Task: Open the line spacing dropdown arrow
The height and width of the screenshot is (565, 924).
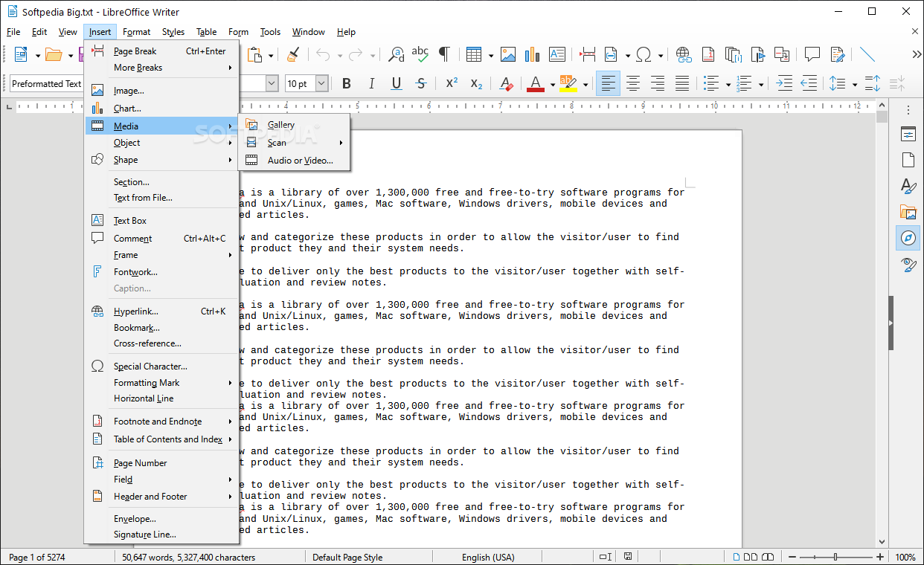Action: (855, 85)
